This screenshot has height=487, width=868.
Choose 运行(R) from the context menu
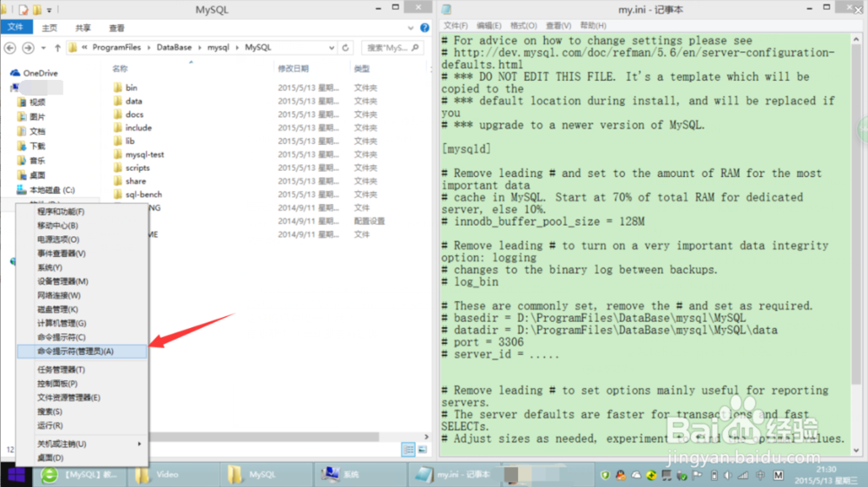click(82, 425)
